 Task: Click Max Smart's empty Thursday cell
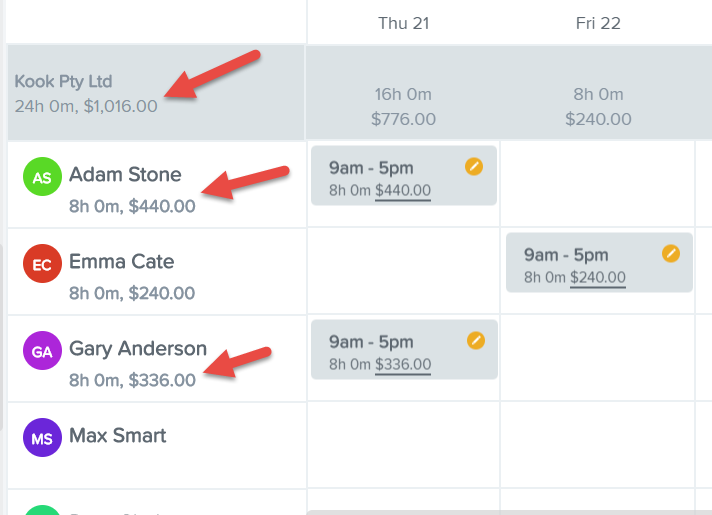(x=404, y=446)
